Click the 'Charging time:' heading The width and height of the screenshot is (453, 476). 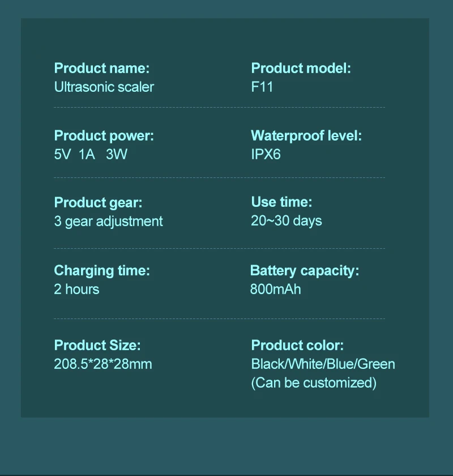click(102, 271)
